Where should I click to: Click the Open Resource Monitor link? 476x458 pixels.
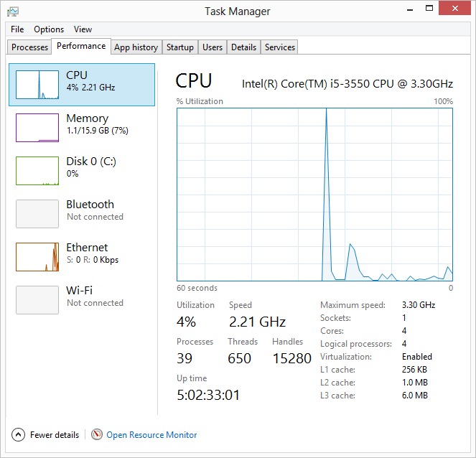(x=151, y=435)
